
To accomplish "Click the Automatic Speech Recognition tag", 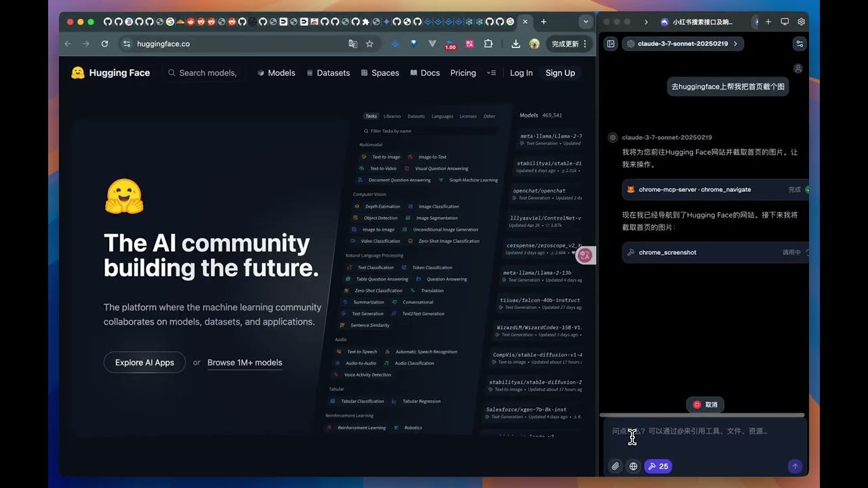I will click(x=421, y=352).
